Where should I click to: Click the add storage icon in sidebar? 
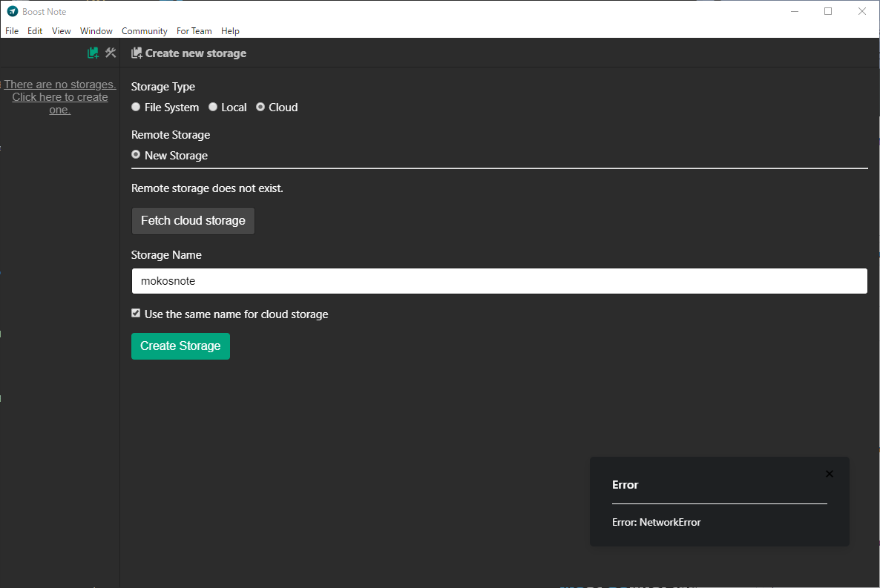coord(93,53)
